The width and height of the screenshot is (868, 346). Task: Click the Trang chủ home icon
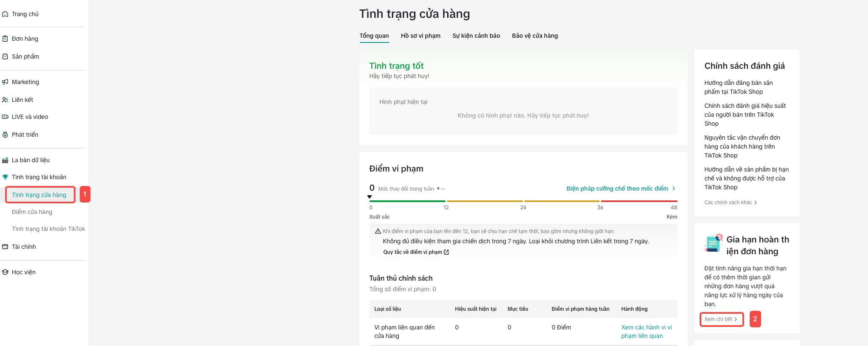coord(5,14)
